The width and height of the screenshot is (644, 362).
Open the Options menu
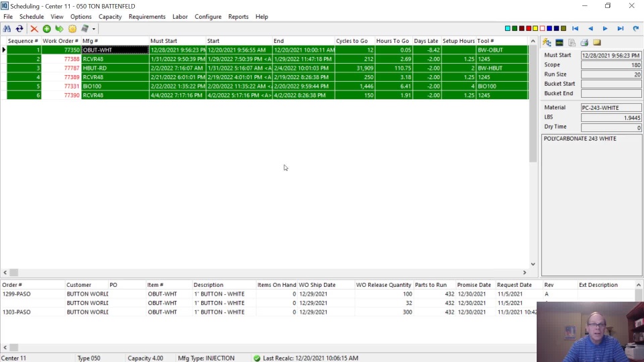tap(81, 17)
